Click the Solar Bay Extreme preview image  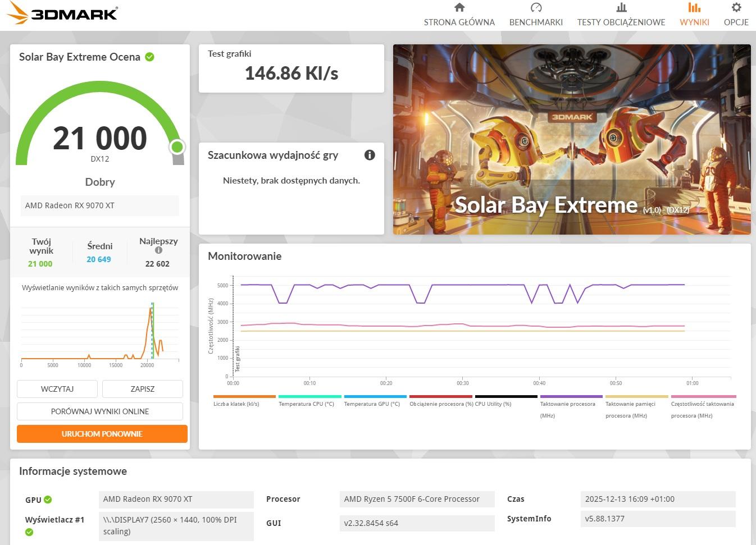tap(572, 139)
